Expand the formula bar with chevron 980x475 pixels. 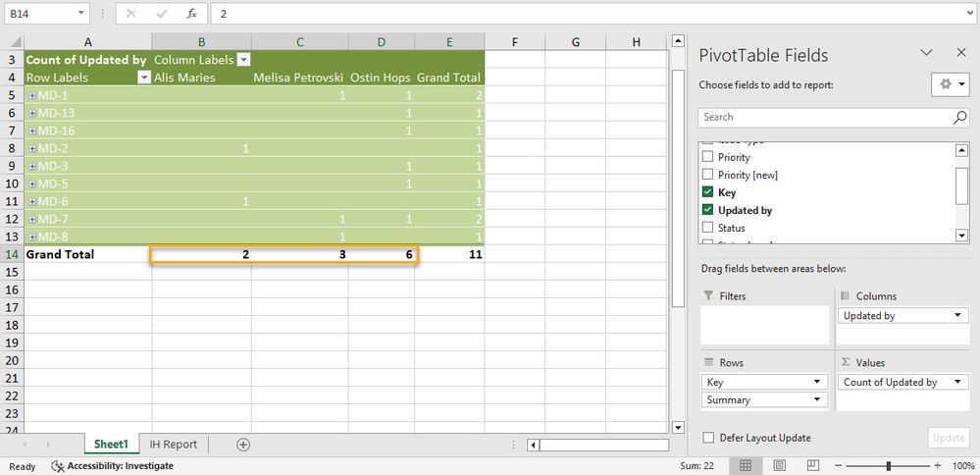tap(968, 13)
